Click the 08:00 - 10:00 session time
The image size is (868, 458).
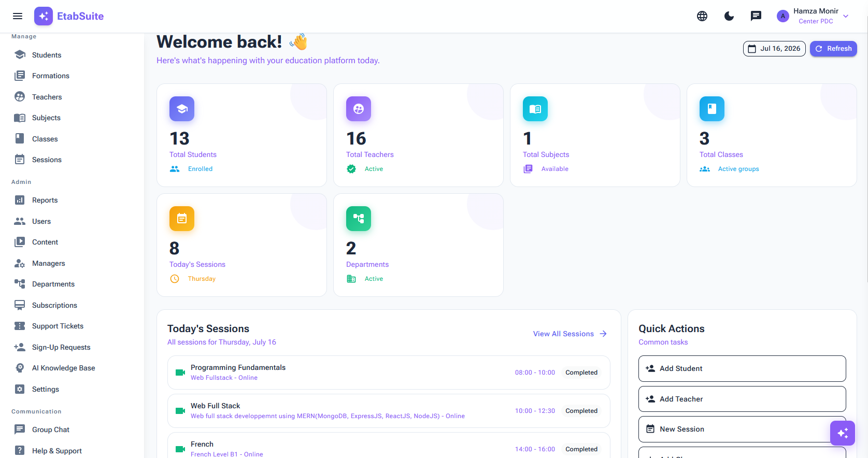(x=535, y=373)
